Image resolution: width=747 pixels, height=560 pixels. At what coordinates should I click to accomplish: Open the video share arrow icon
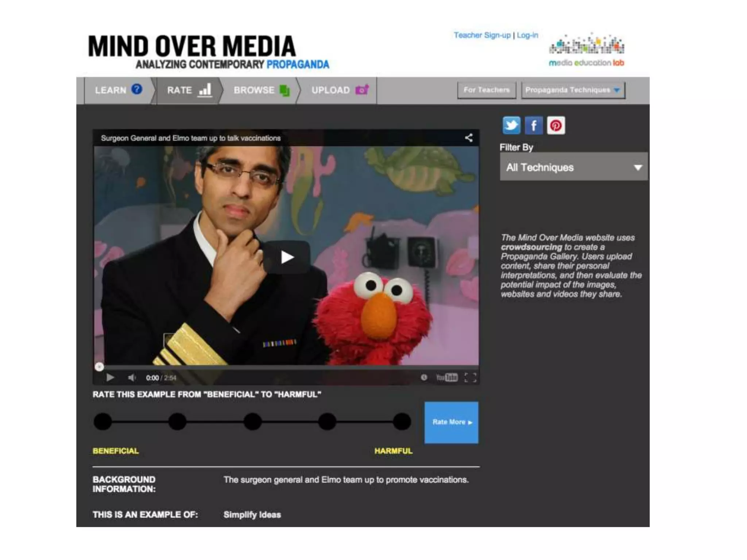pyautogui.click(x=469, y=138)
